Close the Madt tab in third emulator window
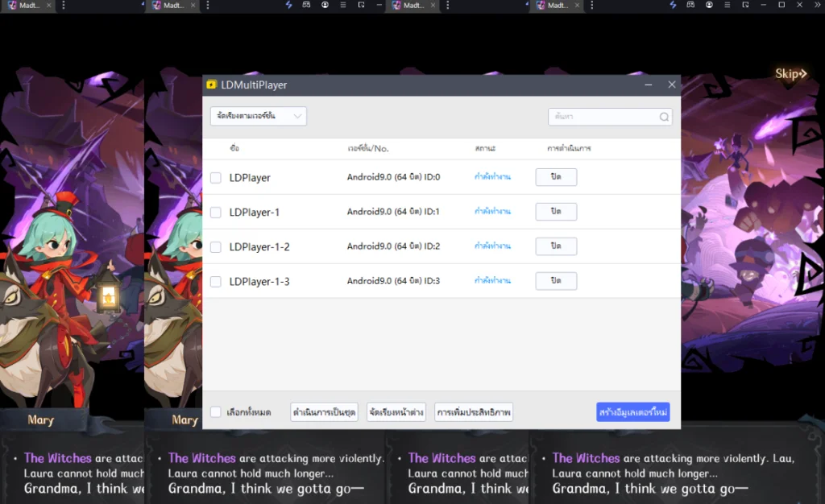This screenshot has height=504, width=825. [433, 6]
